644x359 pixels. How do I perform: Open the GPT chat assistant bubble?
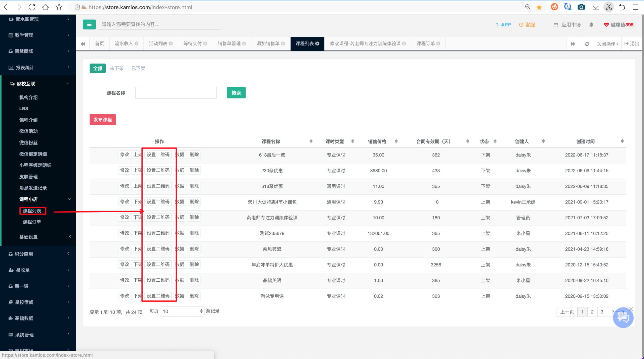(623, 318)
